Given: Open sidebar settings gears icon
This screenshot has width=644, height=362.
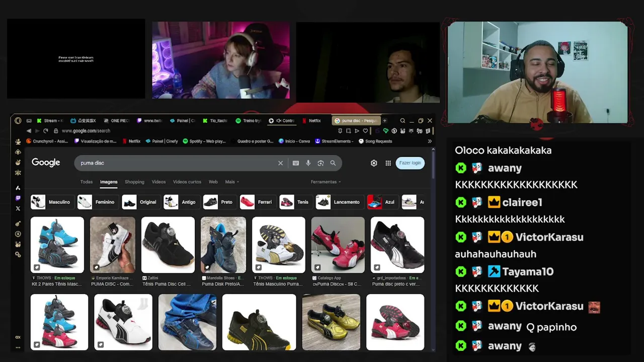Looking at the screenshot, I should (18, 254).
